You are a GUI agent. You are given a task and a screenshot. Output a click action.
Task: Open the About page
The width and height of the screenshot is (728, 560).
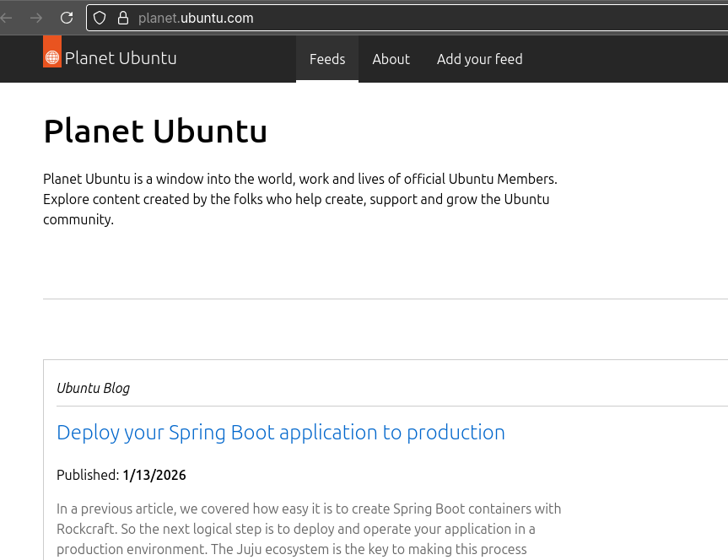click(x=391, y=59)
